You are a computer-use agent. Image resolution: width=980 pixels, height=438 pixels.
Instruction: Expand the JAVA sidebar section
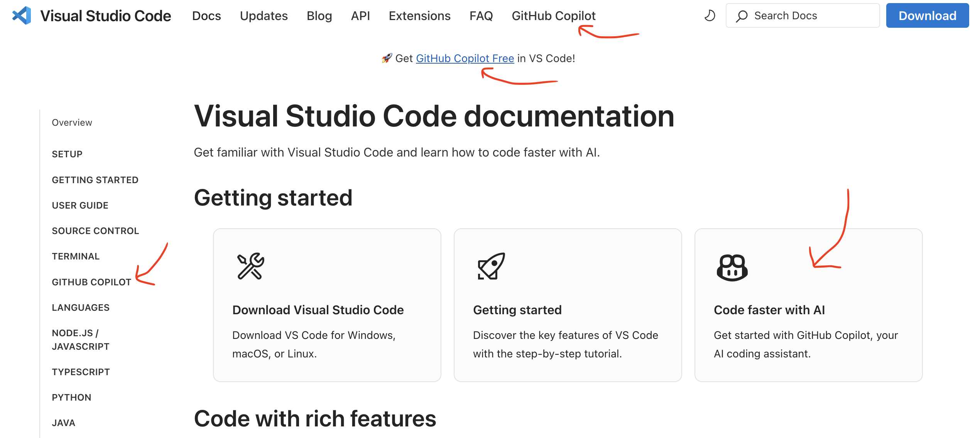[63, 423]
